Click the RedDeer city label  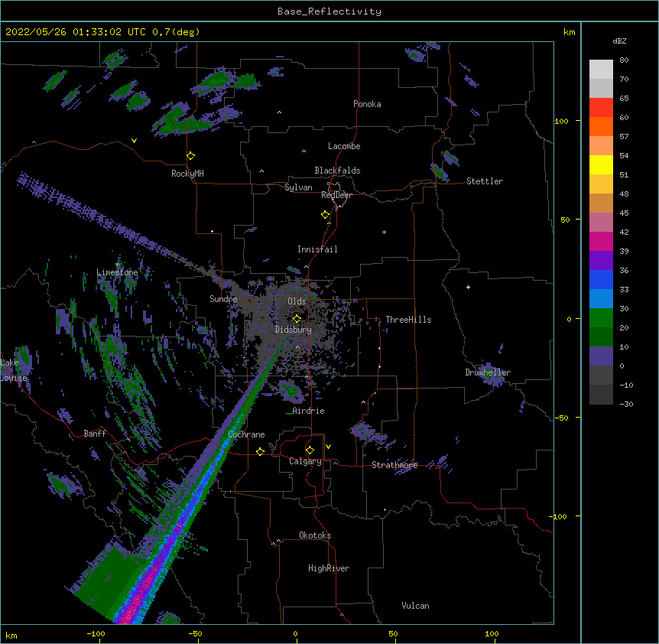point(336,195)
